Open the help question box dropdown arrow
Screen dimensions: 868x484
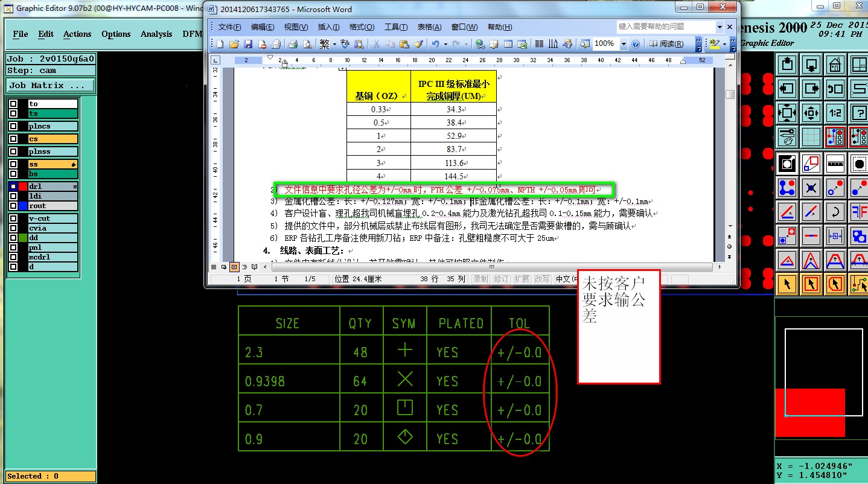720,27
